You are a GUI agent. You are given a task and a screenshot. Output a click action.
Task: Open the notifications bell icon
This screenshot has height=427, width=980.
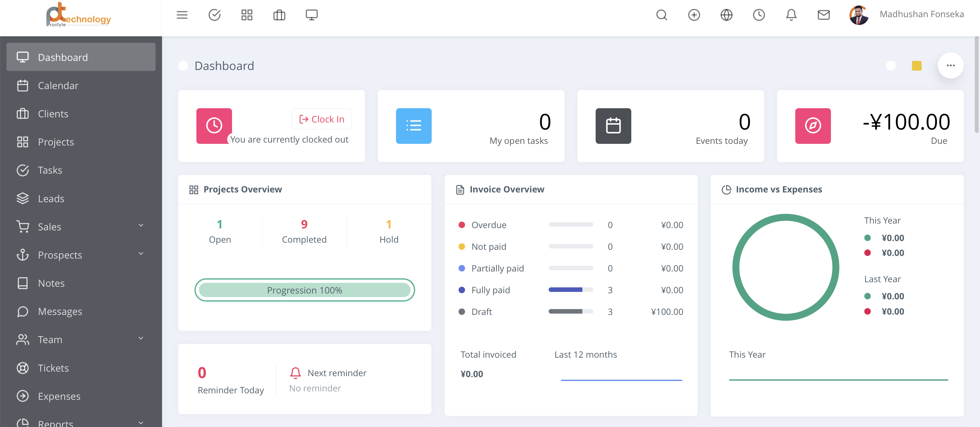791,15
